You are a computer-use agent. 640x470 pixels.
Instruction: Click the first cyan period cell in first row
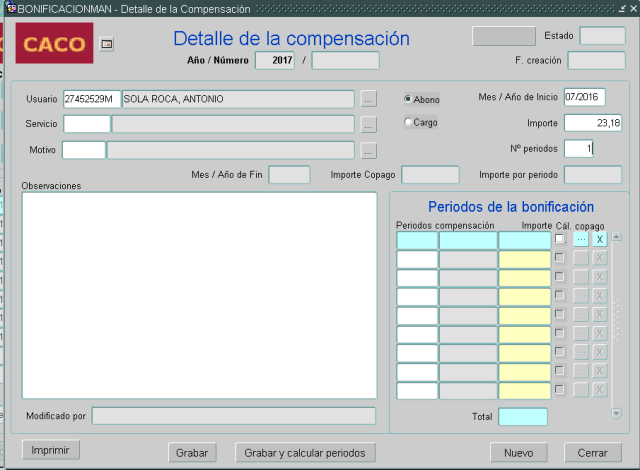coord(417,240)
